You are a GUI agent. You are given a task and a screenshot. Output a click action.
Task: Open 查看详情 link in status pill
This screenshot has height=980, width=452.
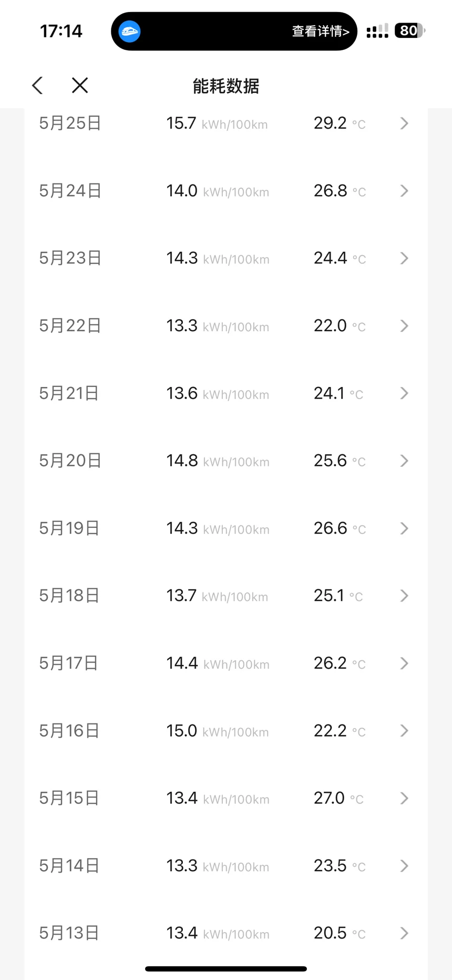pos(321,32)
